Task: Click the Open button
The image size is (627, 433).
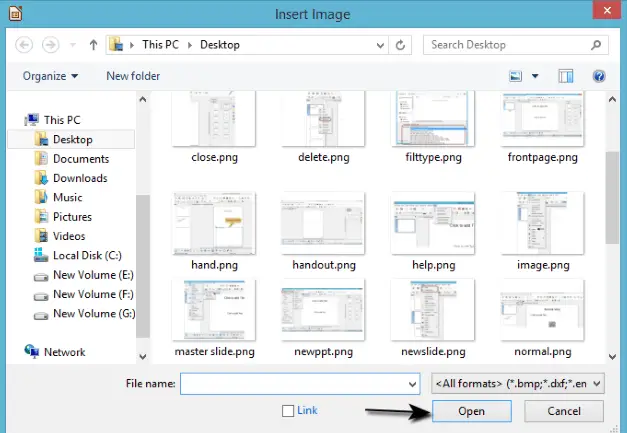Action: point(472,411)
